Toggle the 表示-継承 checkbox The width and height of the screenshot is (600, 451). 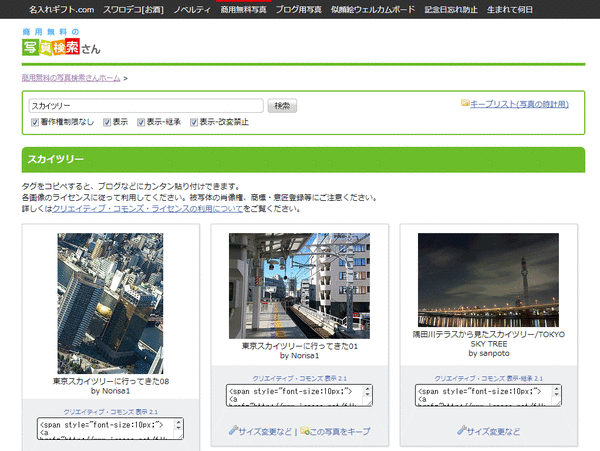point(141,122)
